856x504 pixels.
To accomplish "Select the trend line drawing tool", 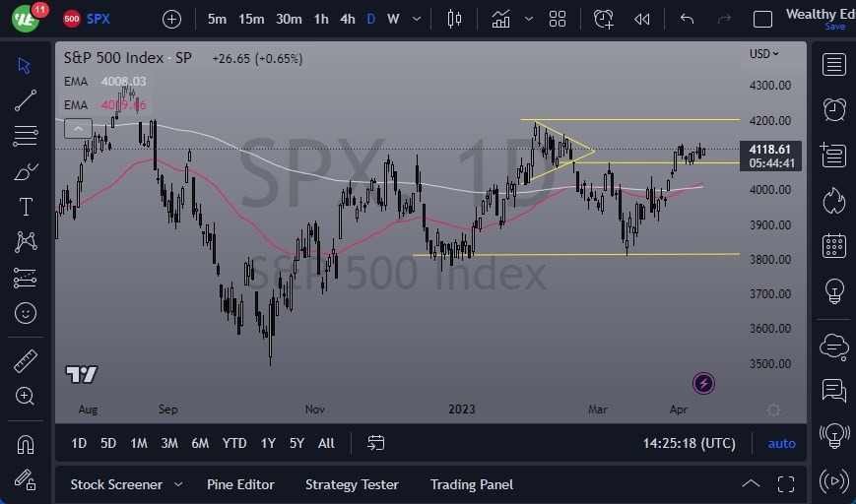I will 26,99.
